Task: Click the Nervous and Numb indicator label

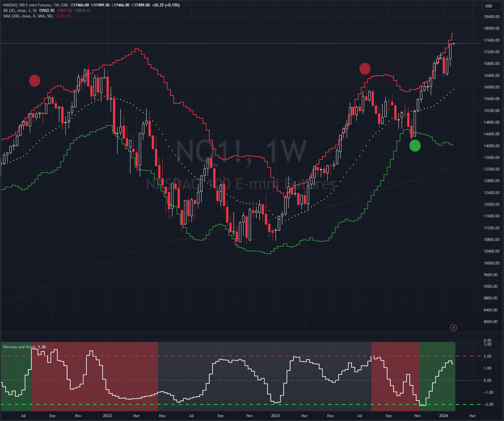Action: point(19,347)
